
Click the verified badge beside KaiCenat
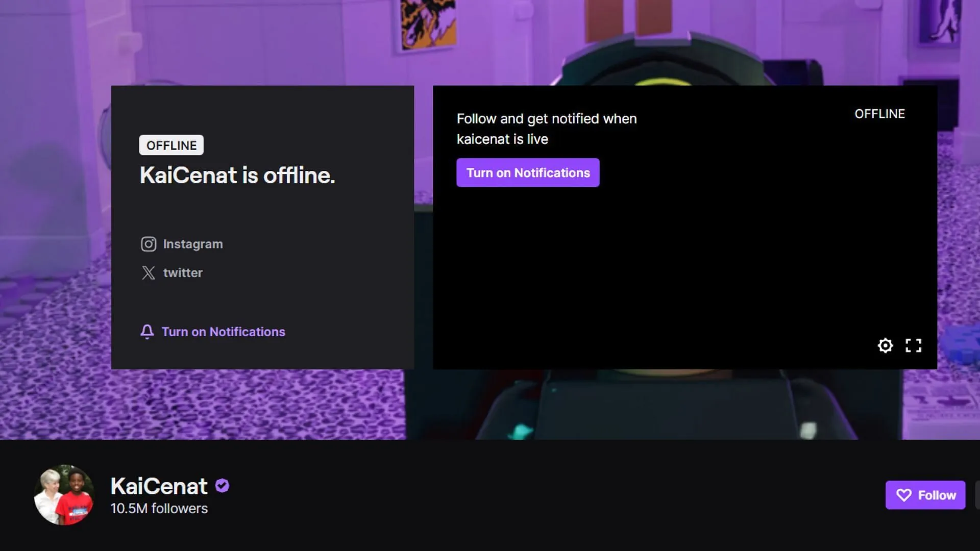[x=222, y=486]
